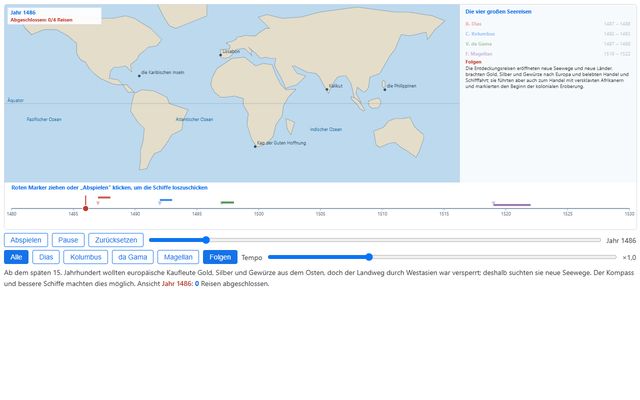The image size is (640, 400).
Task: Pause the animation with Pause button
Action: [68, 240]
